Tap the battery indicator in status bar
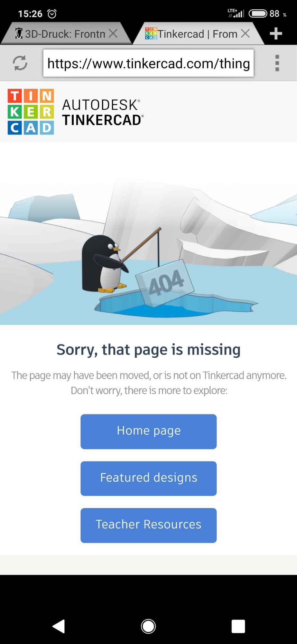Viewport: 297px width, 644px height. click(258, 14)
